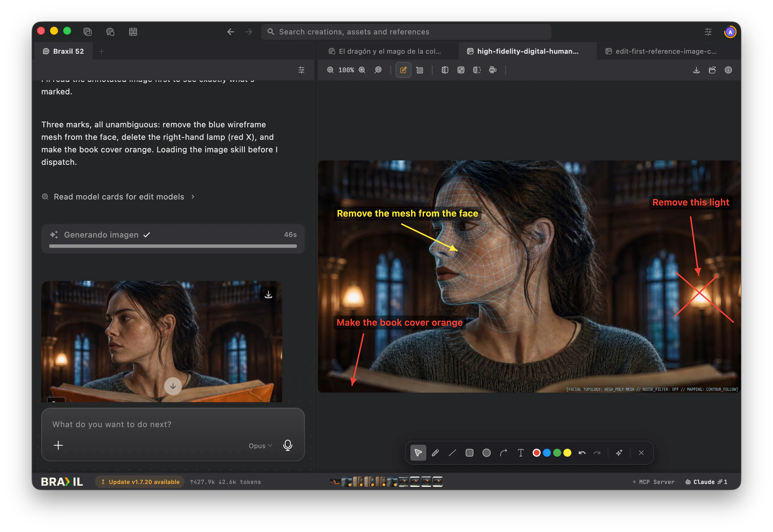Pick the red annotation color
The image size is (773, 532).
(x=536, y=453)
